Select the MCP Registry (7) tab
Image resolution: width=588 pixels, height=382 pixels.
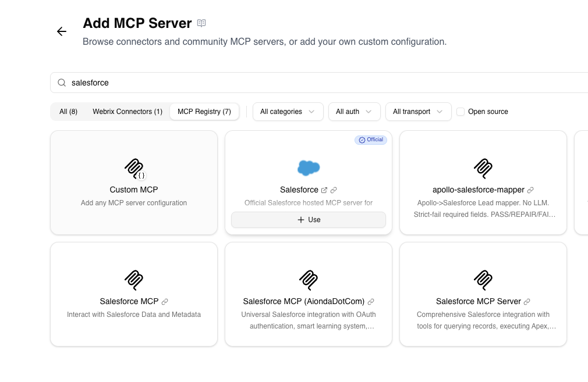pos(204,112)
